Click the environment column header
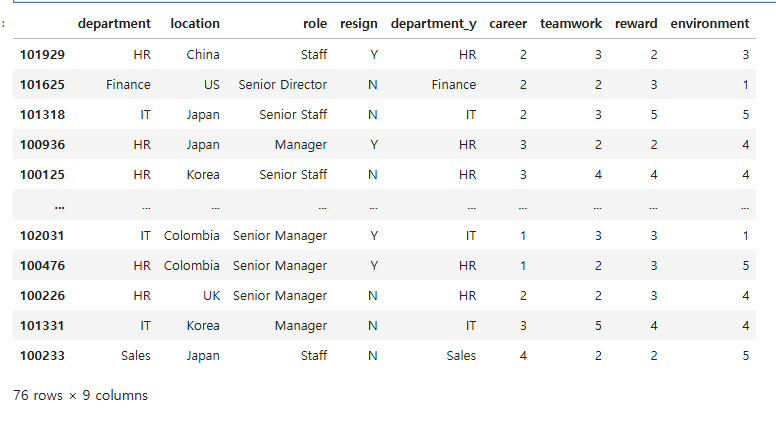 tap(710, 24)
